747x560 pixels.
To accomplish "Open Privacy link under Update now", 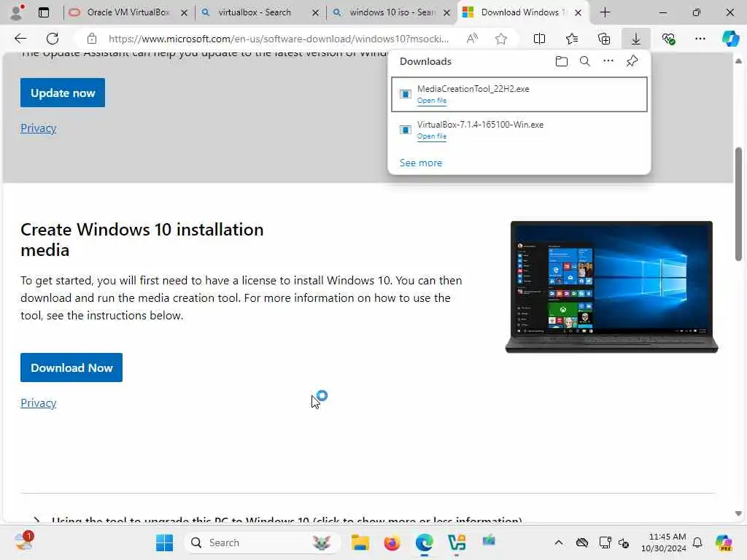I will (38, 128).
